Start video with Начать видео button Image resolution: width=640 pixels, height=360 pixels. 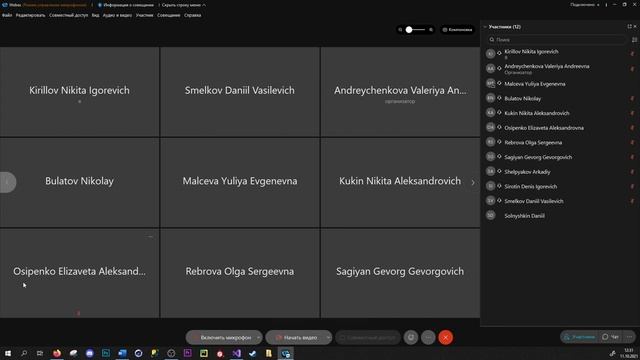tap(296, 338)
